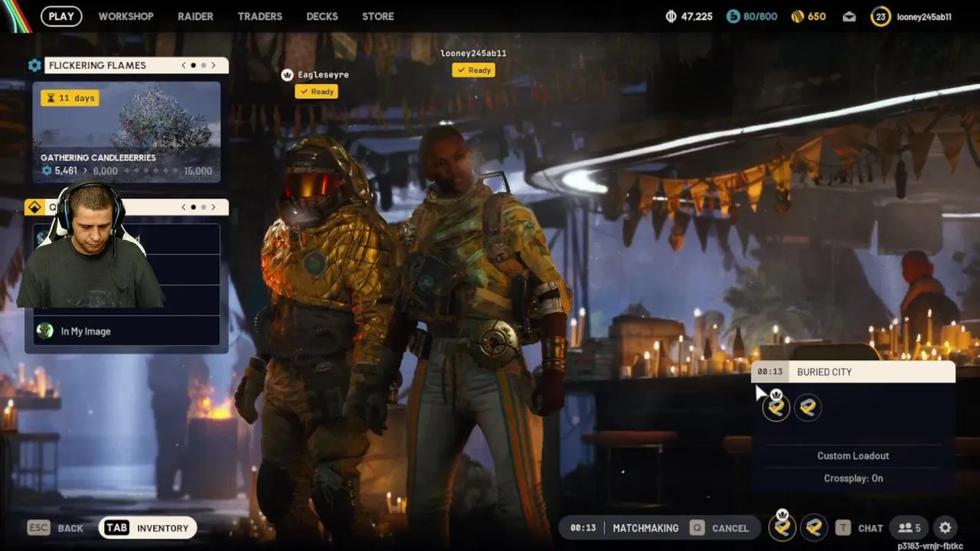
Task: Toggle Eagleseyre's Ready status
Action: pyautogui.click(x=316, y=91)
